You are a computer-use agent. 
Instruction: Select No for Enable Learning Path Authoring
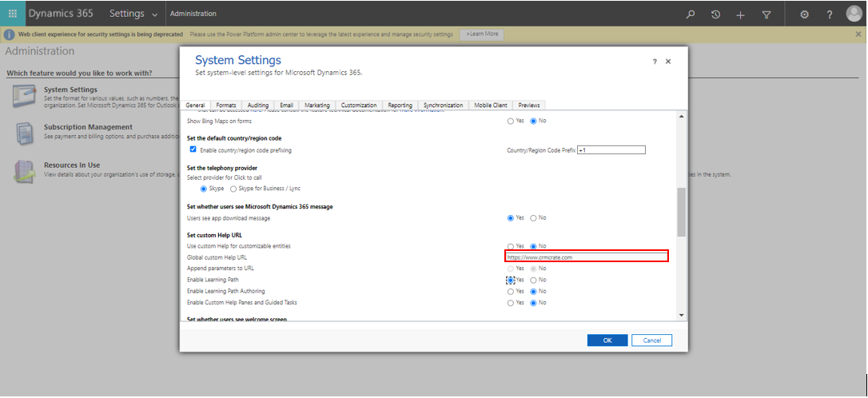[x=534, y=291]
